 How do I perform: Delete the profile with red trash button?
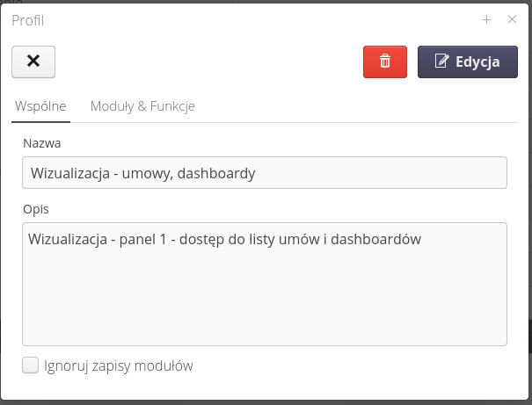385,61
